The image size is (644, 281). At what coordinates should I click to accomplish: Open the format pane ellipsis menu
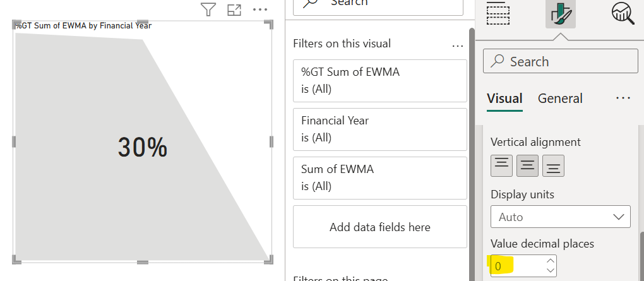tap(623, 98)
